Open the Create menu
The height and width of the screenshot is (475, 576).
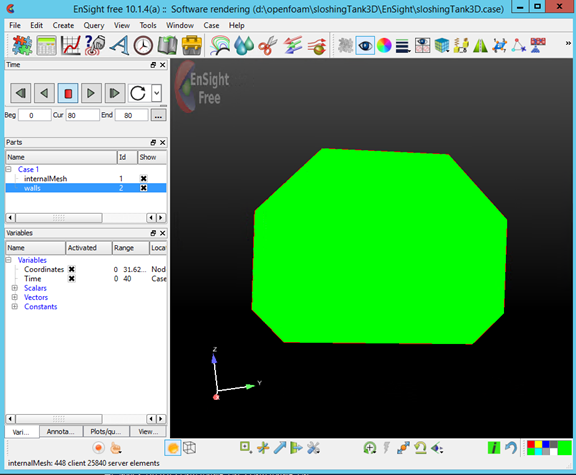[x=63, y=25]
